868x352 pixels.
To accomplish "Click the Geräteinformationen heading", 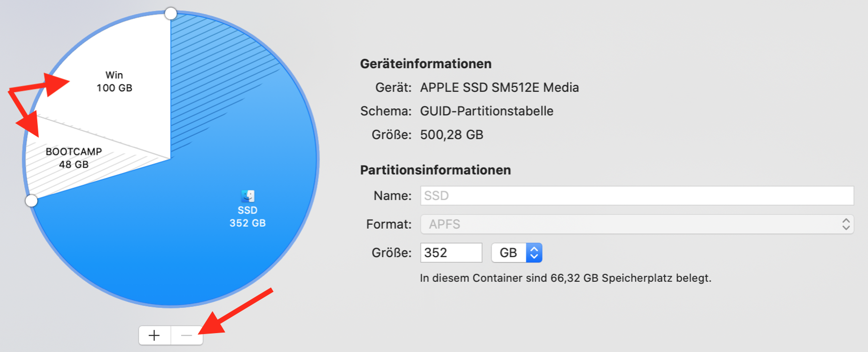I will pos(426,64).
